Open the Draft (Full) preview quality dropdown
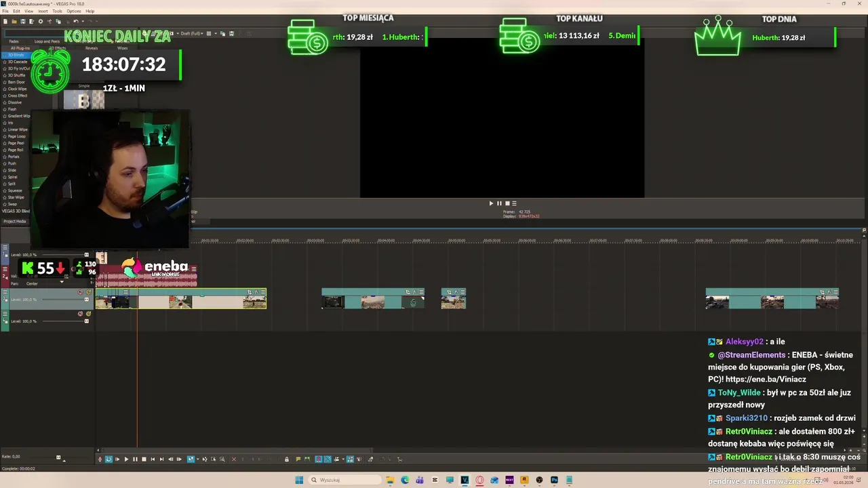This screenshot has height=488, width=868. 192,33
